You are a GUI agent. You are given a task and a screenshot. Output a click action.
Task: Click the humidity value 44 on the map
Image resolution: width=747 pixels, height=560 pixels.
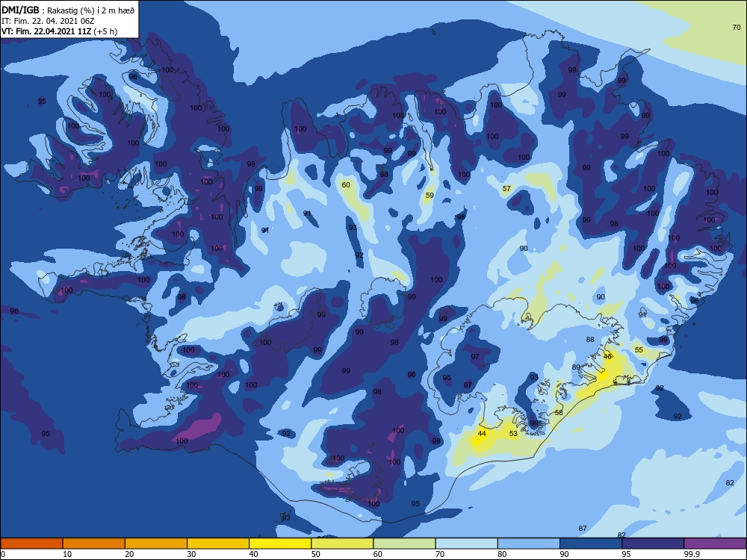482,433
